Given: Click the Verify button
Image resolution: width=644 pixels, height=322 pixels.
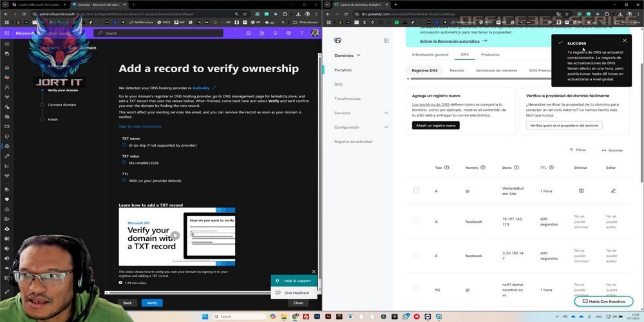Looking at the screenshot, I should coord(152,303).
